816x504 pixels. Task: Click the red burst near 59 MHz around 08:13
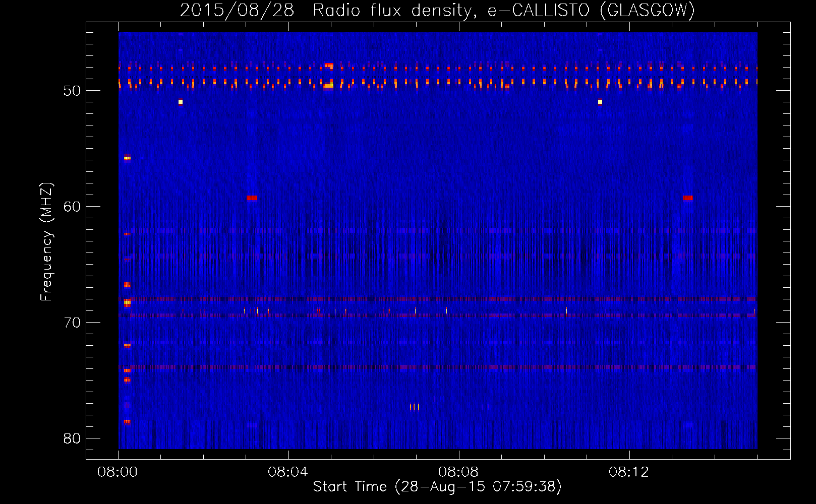pyautogui.click(x=688, y=198)
